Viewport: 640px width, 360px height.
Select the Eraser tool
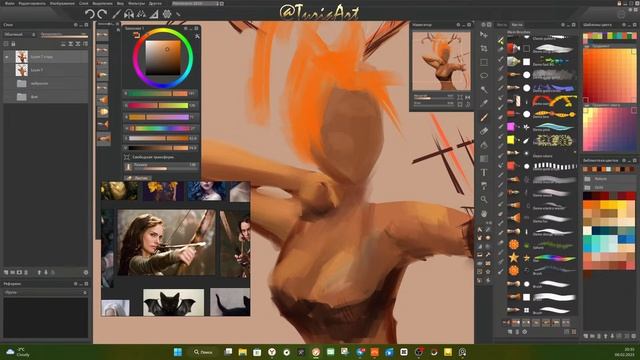point(484,131)
